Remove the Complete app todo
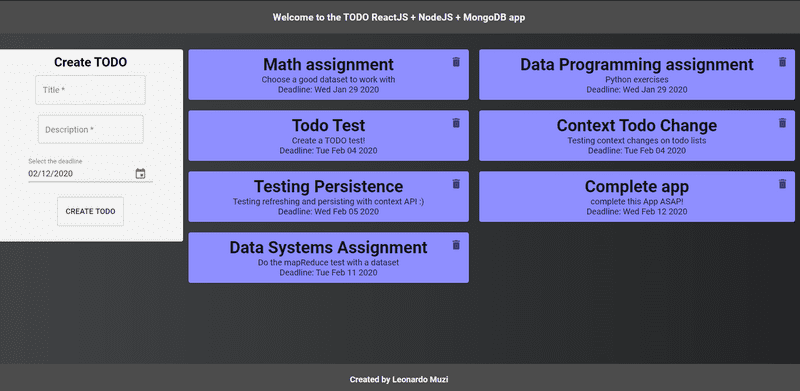 [782, 184]
